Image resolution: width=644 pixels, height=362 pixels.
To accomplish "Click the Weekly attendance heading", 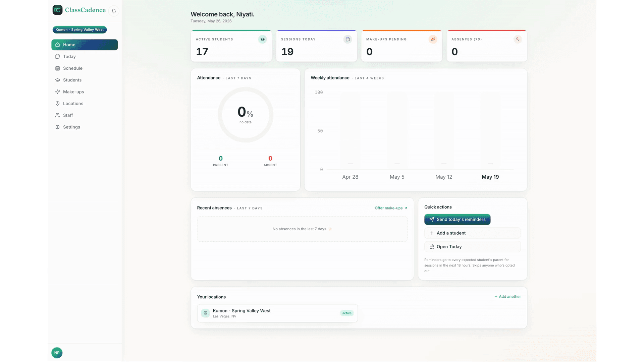I will (x=330, y=78).
